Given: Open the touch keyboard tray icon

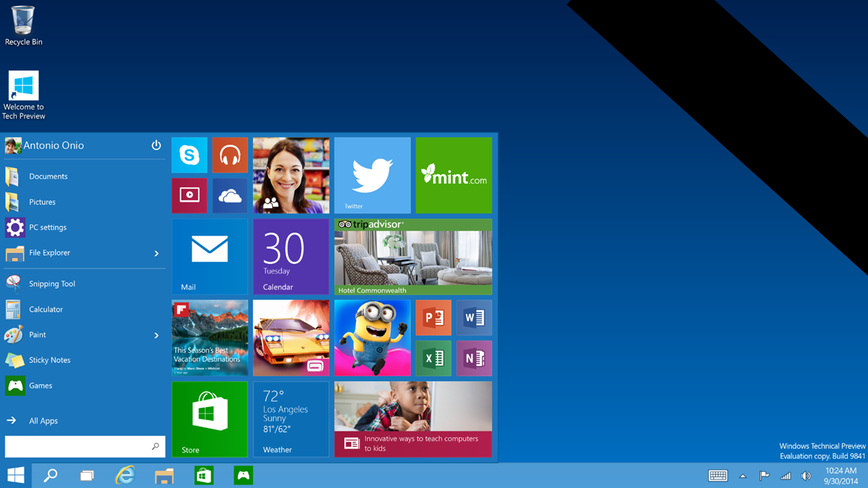Looking at the screenshot, I should 718,476.
